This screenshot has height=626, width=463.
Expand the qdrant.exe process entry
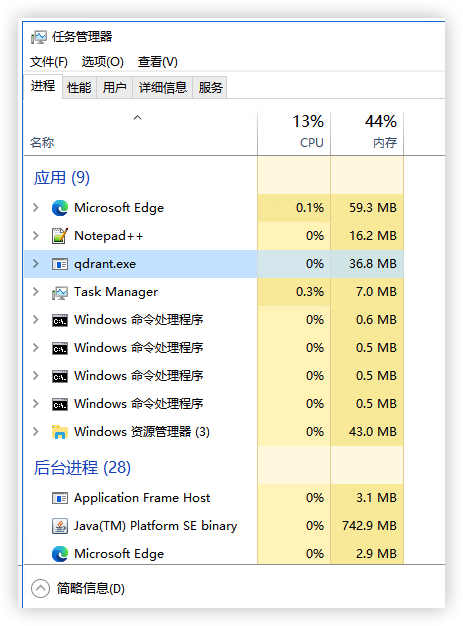(x=36, y=263)
